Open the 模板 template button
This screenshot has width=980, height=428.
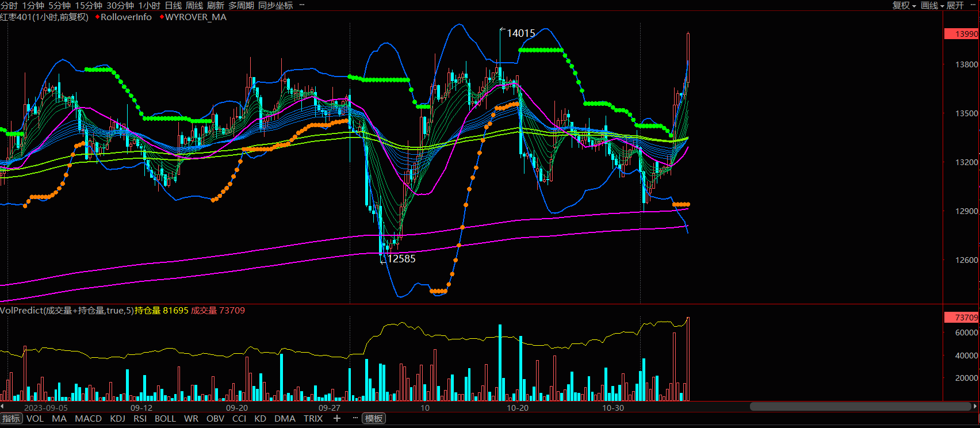(374, 418)
